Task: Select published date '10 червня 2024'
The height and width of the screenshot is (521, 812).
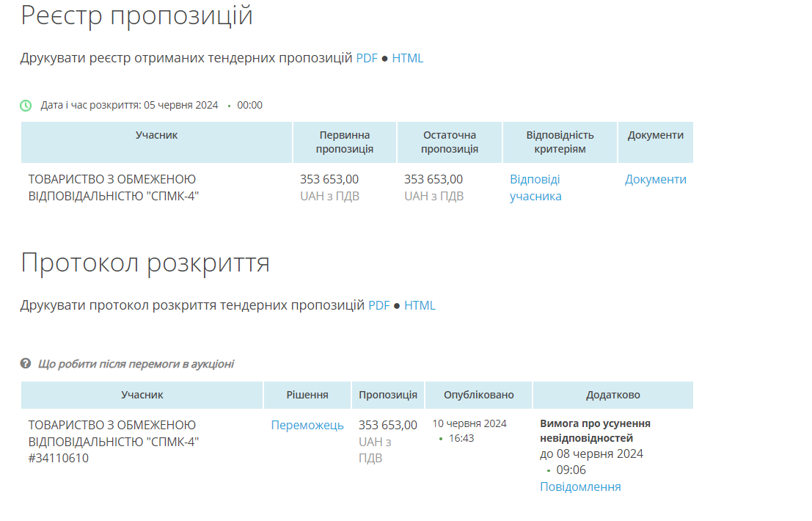Action: point(469,423)
